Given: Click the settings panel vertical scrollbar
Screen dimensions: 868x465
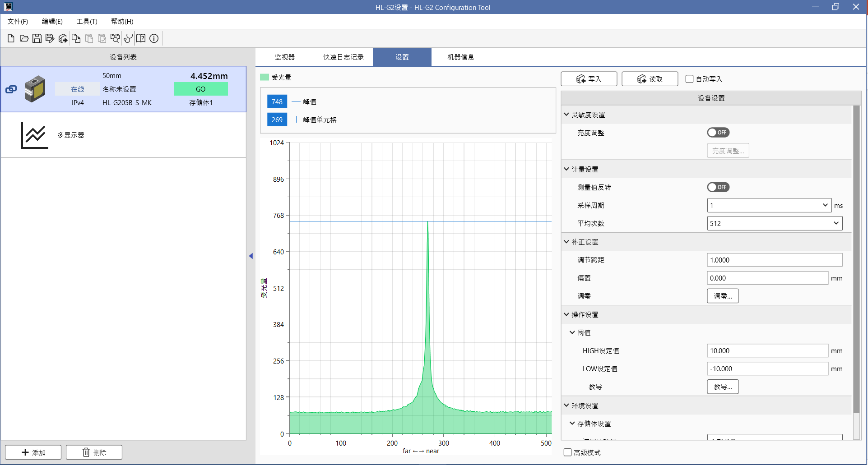Looking at the screenshot, I should pyautogui.click(x=857, y=259).
